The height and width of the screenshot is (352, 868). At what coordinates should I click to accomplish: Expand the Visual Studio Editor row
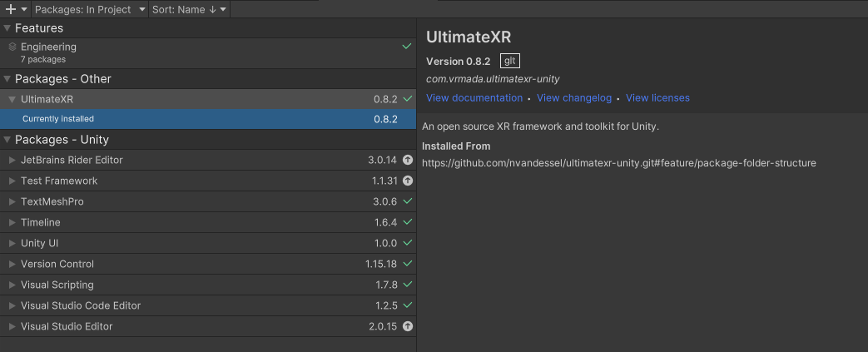tap(12, 326)
